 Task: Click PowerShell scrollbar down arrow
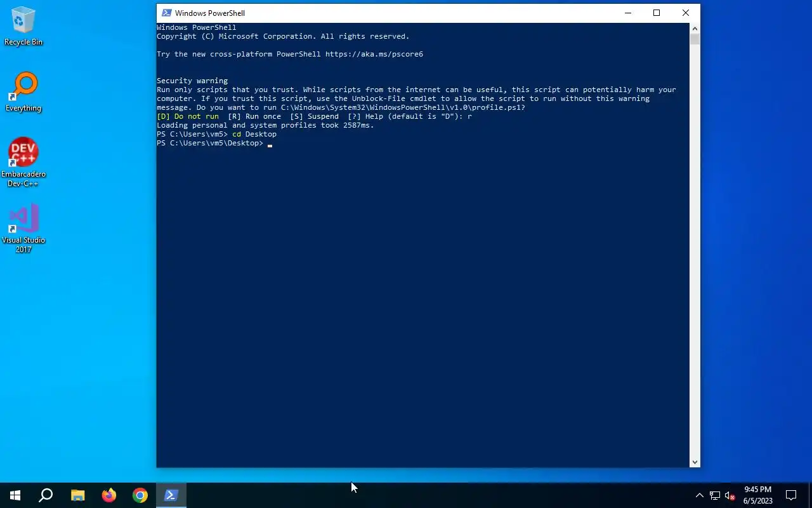(695, 462)
